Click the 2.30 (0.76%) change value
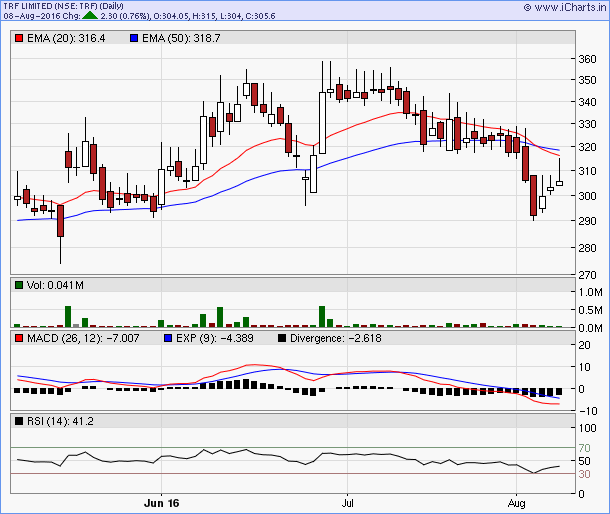 click(x=125, y=16)
